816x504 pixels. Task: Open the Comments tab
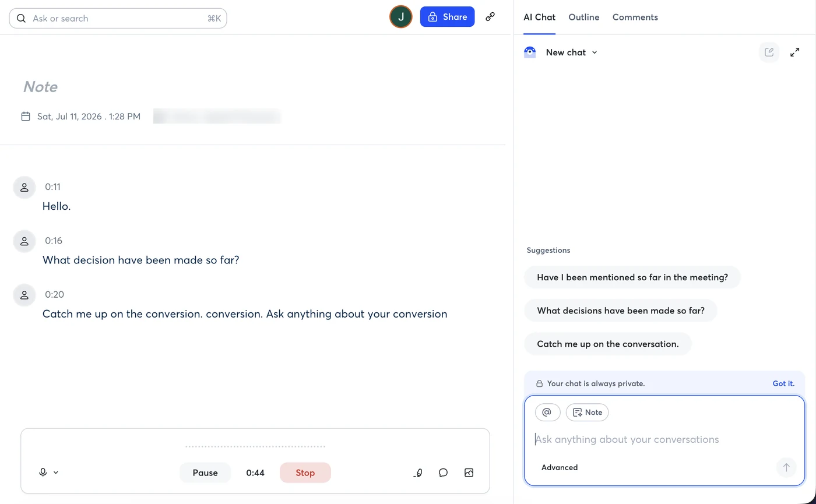click(635, 17)
